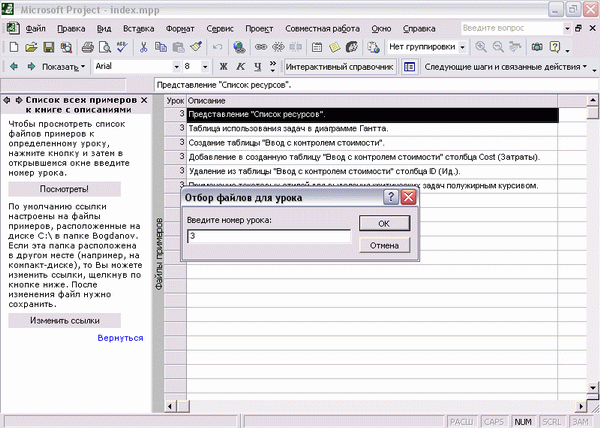Click the help question mark in dialog title
Viewport: 600px width, 428px height.
coord(391,197)
